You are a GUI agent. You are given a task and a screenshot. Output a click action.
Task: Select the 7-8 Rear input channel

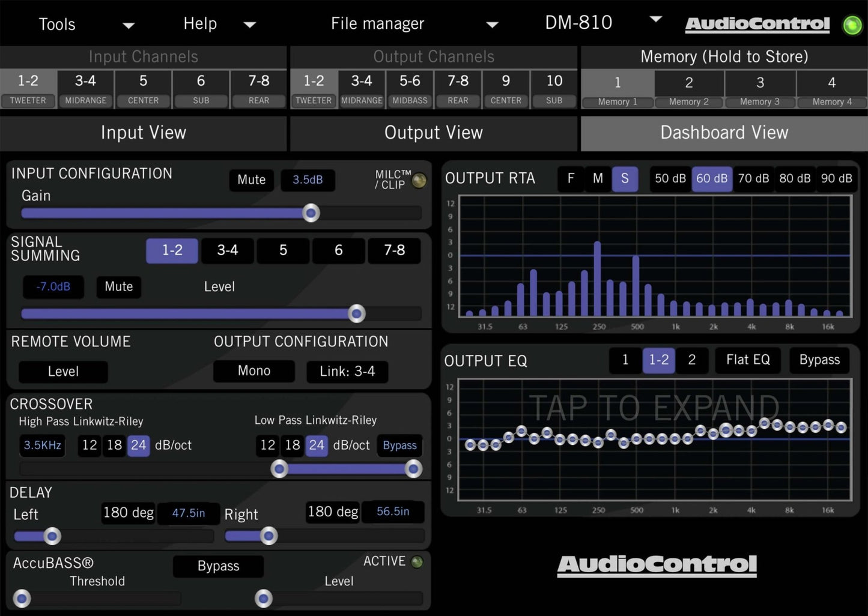[258, 88]
